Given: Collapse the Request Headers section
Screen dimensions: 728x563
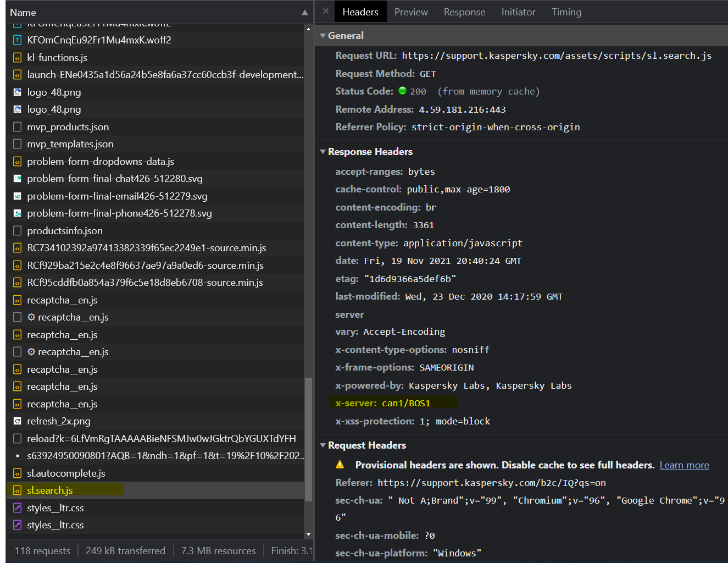Looking at the screenshot, I should point(323,445).
